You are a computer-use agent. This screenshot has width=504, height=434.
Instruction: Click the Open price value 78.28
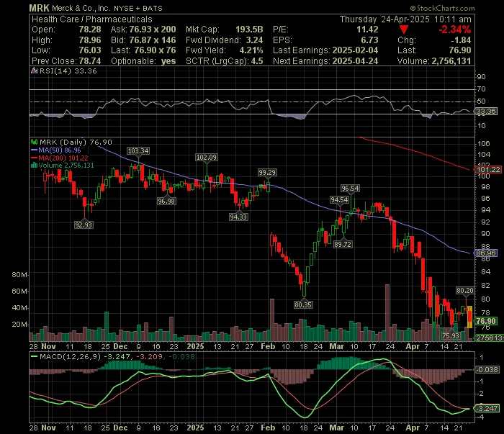[x=90, y=30]
